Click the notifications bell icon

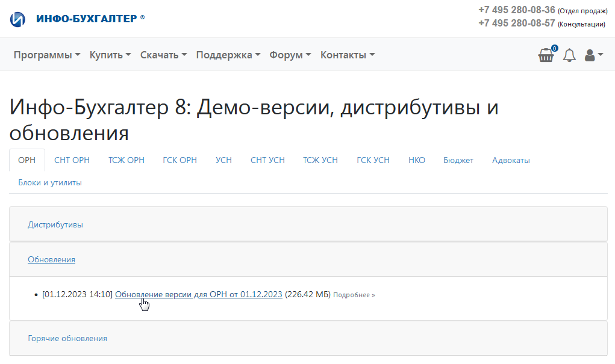point(569,55)
